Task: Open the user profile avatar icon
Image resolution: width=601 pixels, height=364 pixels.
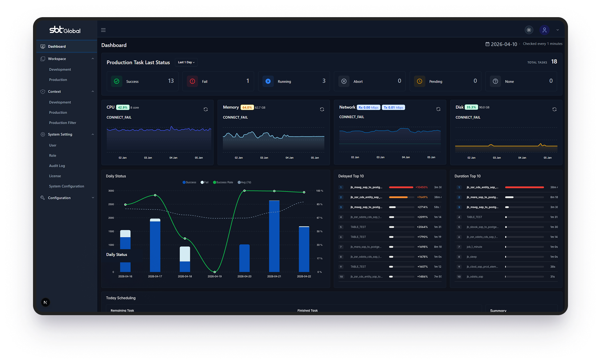Action: point(545,30)
